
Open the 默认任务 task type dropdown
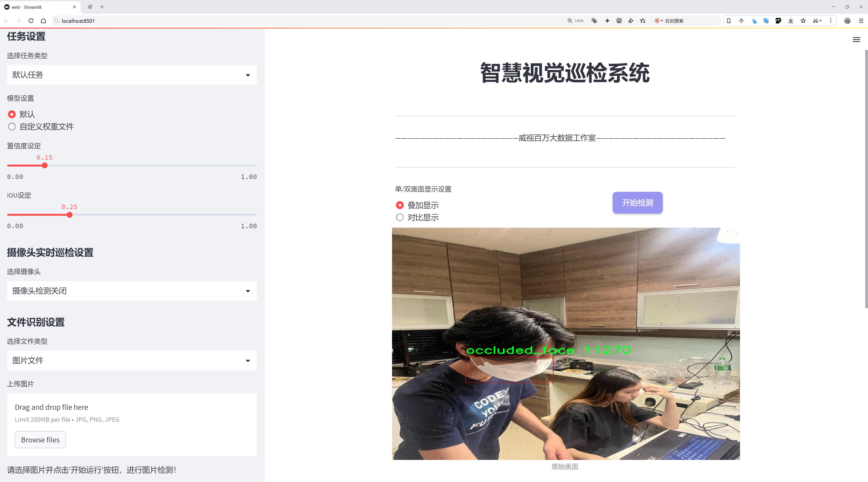tap(131, 75)
